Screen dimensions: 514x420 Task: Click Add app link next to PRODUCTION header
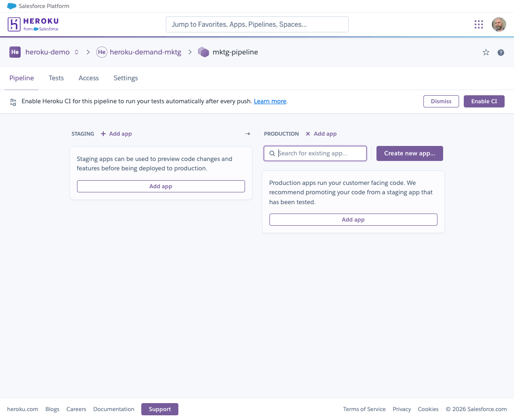325,134
